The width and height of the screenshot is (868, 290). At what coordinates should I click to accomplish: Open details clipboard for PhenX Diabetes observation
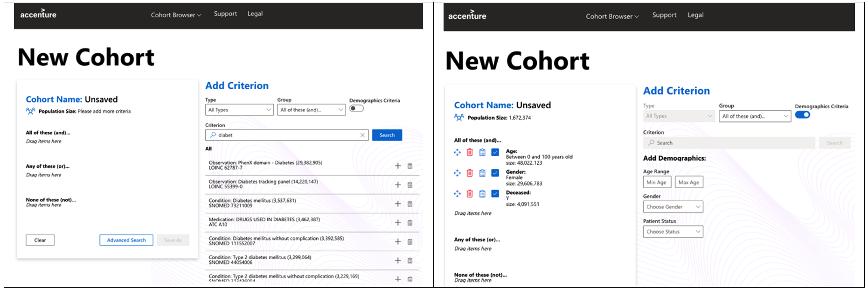[x=410, y=166]
